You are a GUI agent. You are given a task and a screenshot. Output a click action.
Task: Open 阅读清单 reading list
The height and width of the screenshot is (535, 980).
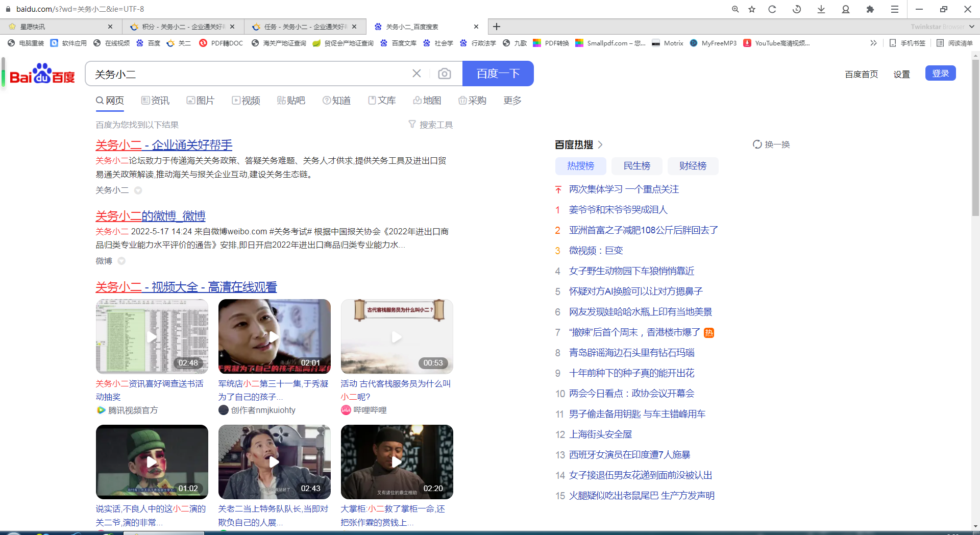(954, 43)
